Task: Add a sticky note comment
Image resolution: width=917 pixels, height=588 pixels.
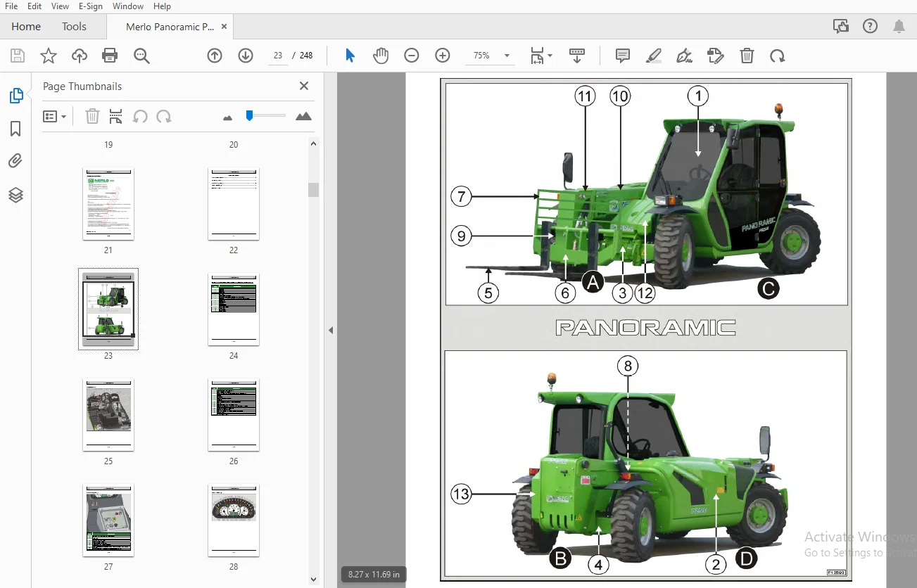Action: [623, 56]
